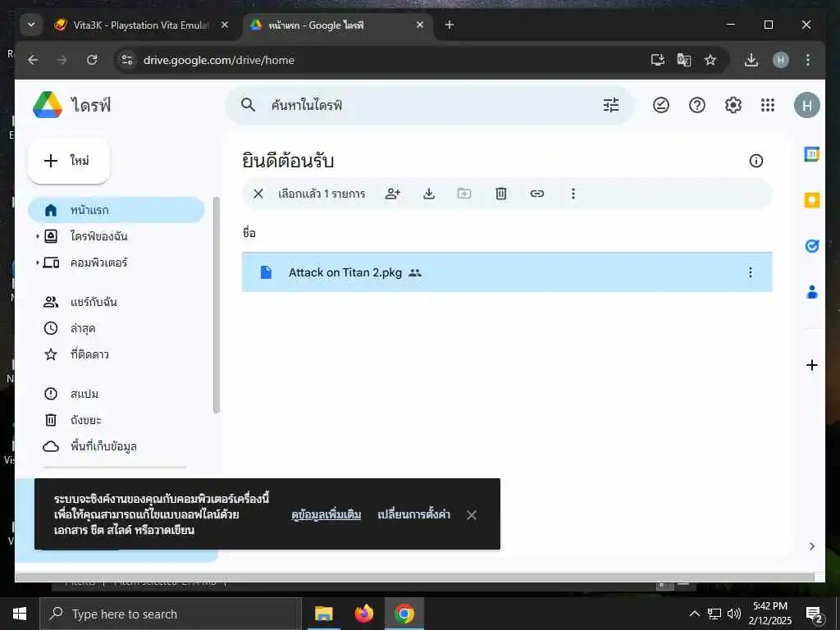Viewport: 840px width, 630px height.
Task: Clear the current file selection
Action: point(258,194)
